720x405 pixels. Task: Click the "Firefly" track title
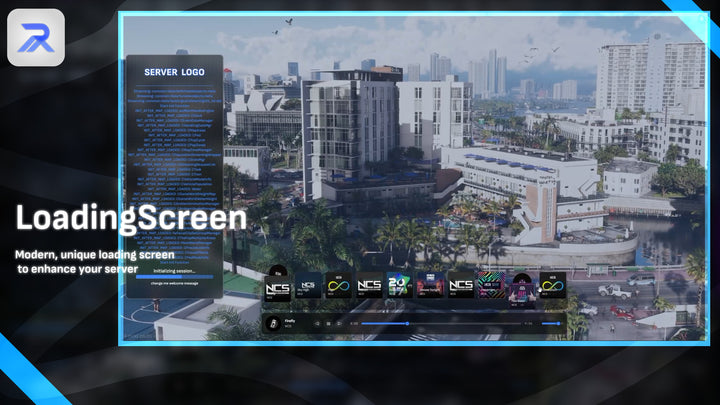click(x=290, y=321)
